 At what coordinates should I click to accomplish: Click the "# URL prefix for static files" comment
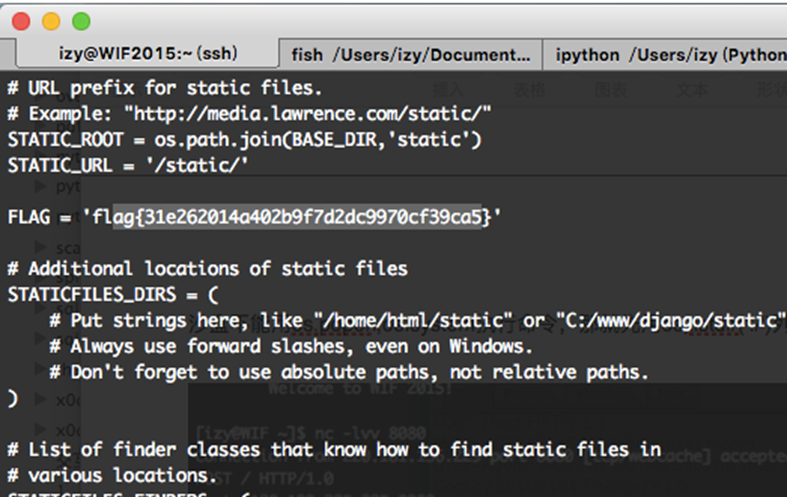[x=164, y=87]
